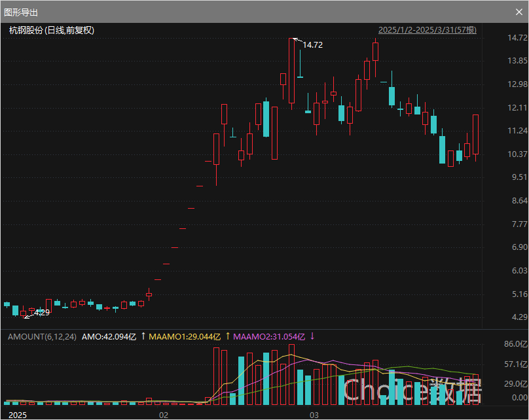
Task: Click the MAAMO2:31.054亿 value
Action: coord(269,337)
